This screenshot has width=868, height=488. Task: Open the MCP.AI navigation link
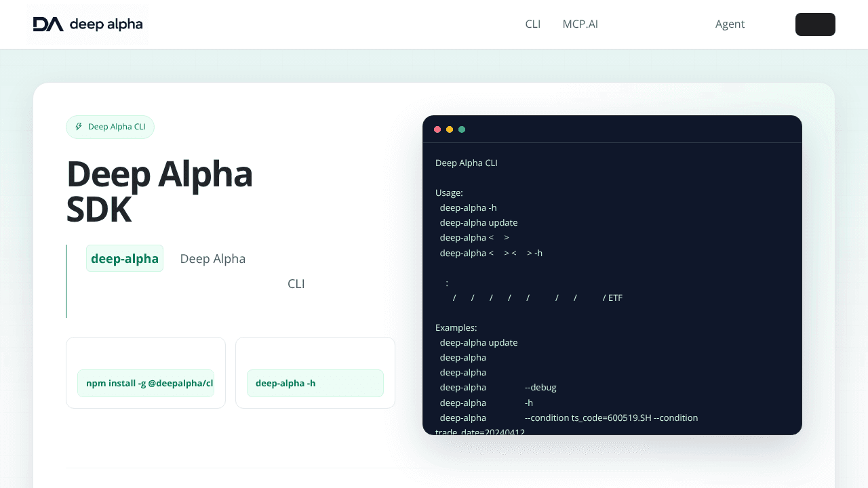tap(580, 24)
